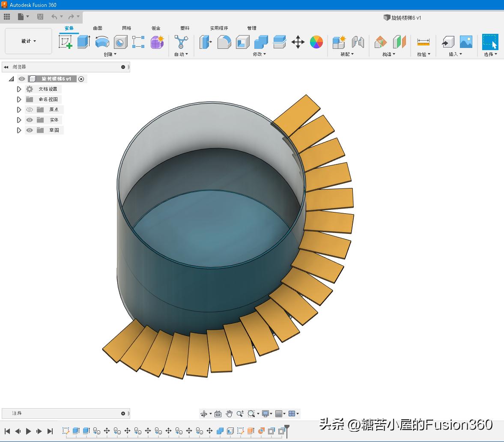Viewport: 504px width, 442px height.
Task: Select the Pan hand tool in navigation bar
Action: point(229,413)
